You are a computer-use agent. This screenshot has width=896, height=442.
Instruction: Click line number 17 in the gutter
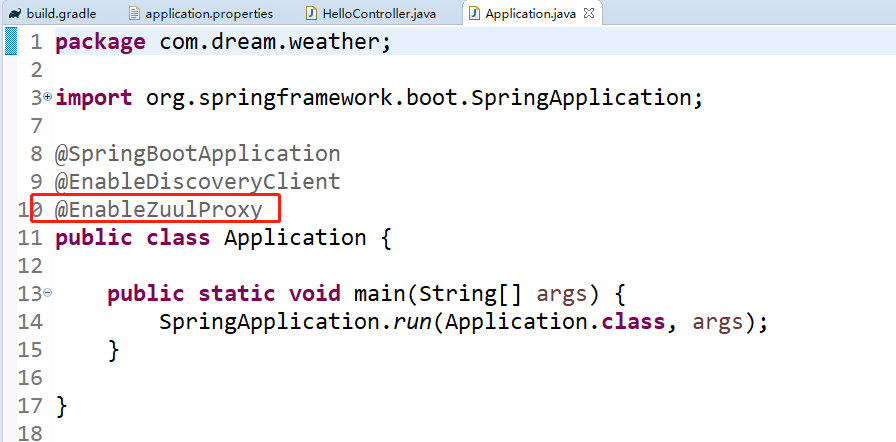[x=30, y=405]
